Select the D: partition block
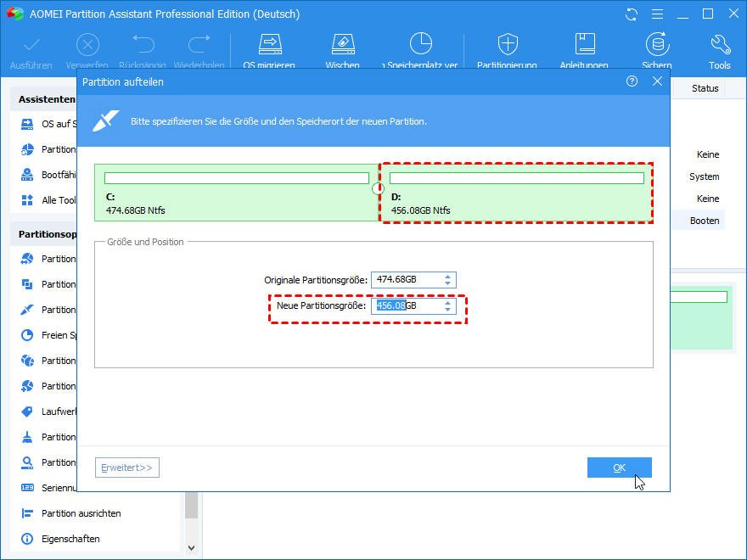 [x=515, y=193]
